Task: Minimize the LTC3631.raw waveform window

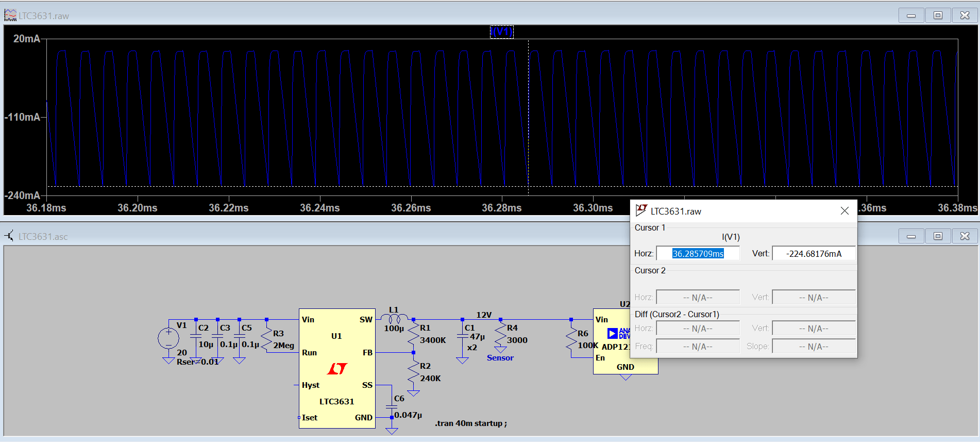Action: coord(911,15)
